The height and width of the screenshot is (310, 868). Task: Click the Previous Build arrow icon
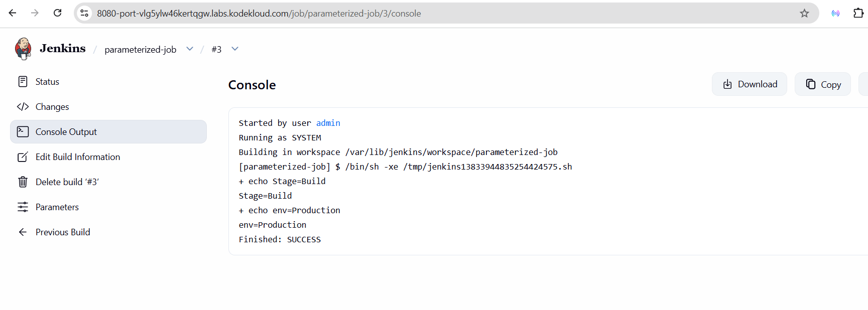23,232
